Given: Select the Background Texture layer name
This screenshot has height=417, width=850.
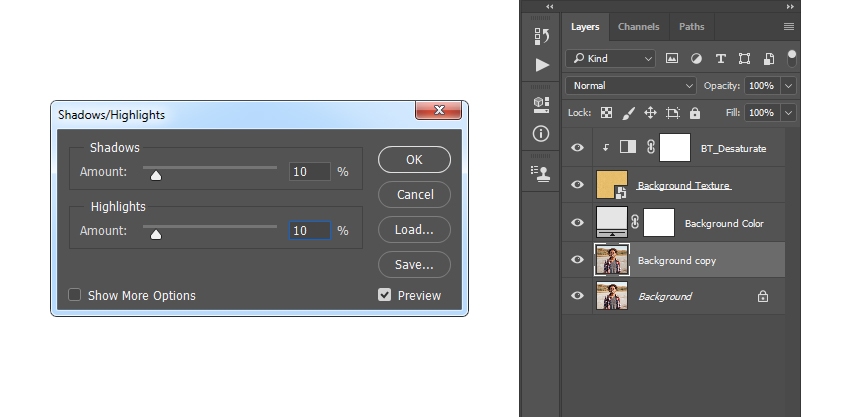Looking at the screenshot, I should pyautogui.click(x=684, y=185).
